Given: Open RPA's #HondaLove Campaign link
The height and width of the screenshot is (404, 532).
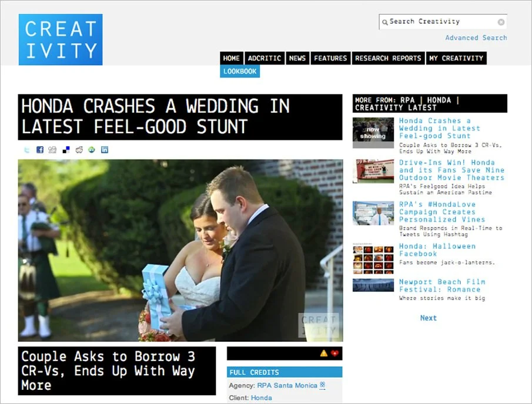Looking at the screenshot, I should click(442, 212).
